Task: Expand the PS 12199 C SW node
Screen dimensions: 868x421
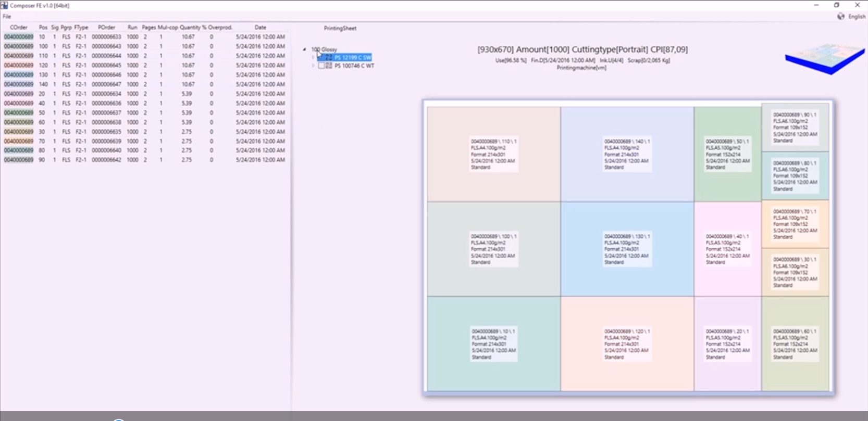Action: 313,57
